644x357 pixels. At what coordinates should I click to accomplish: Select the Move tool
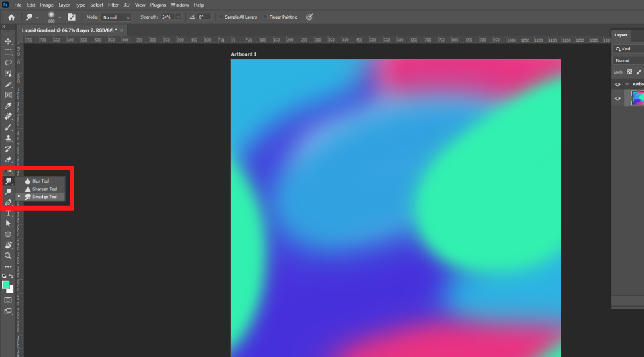point(8,42)
